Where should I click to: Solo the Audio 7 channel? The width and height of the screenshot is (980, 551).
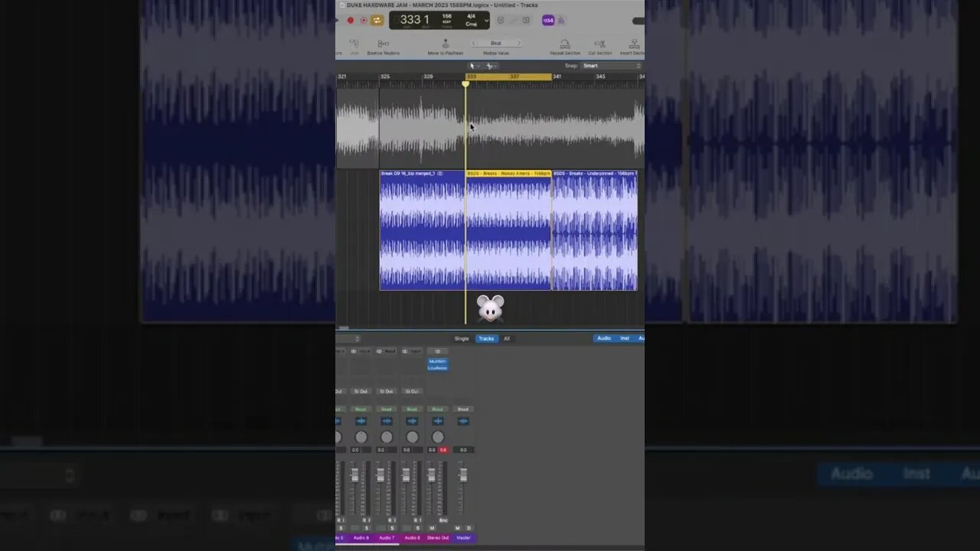tap(392, 528)
